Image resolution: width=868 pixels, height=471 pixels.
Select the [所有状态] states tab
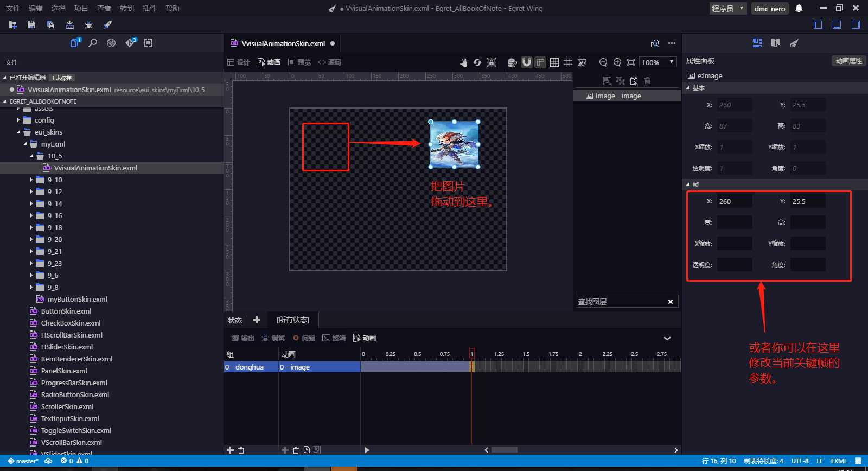click(x=292, y=320)
